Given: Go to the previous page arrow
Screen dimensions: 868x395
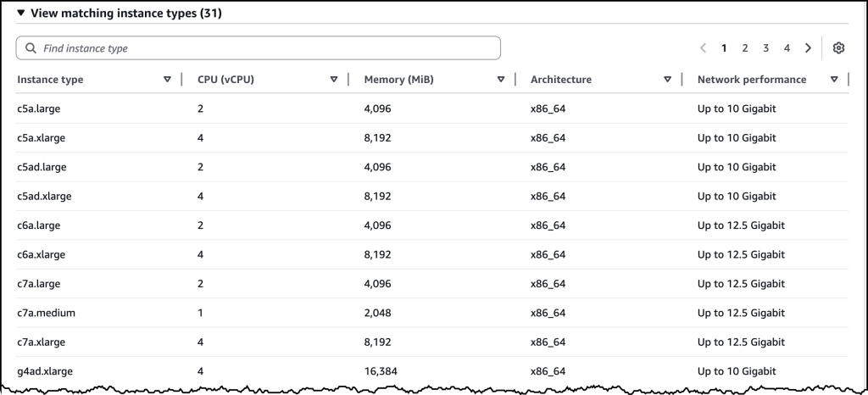Looking at the screenshot, I should click(x=704, y=48).
